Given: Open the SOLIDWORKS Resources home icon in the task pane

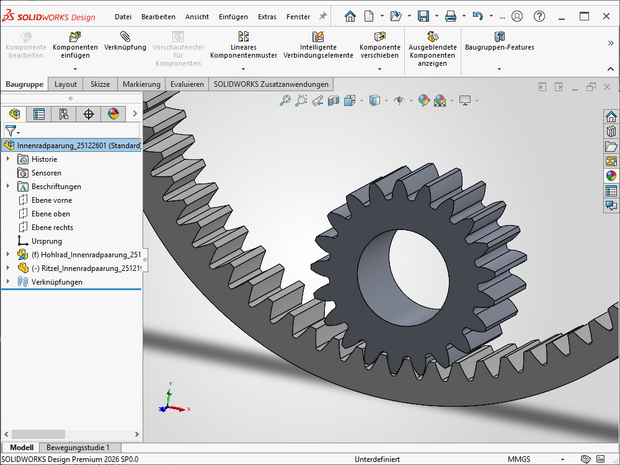Looking at the screenshot, I should coord(610,116).
